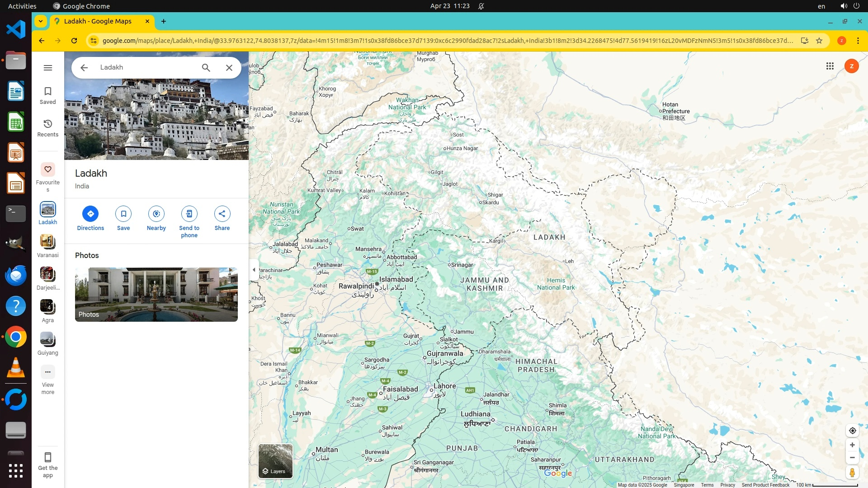Open the Saved places sidebar icon

[47, 95]
